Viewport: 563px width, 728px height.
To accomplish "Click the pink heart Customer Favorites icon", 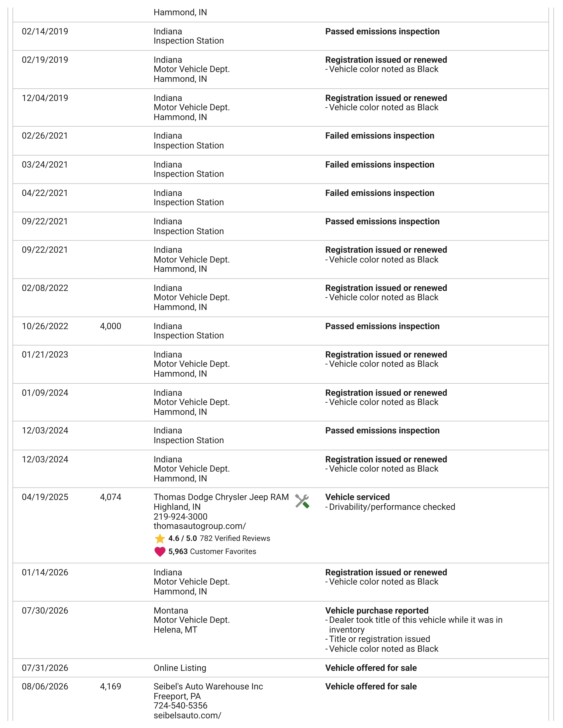I will 160,552.
